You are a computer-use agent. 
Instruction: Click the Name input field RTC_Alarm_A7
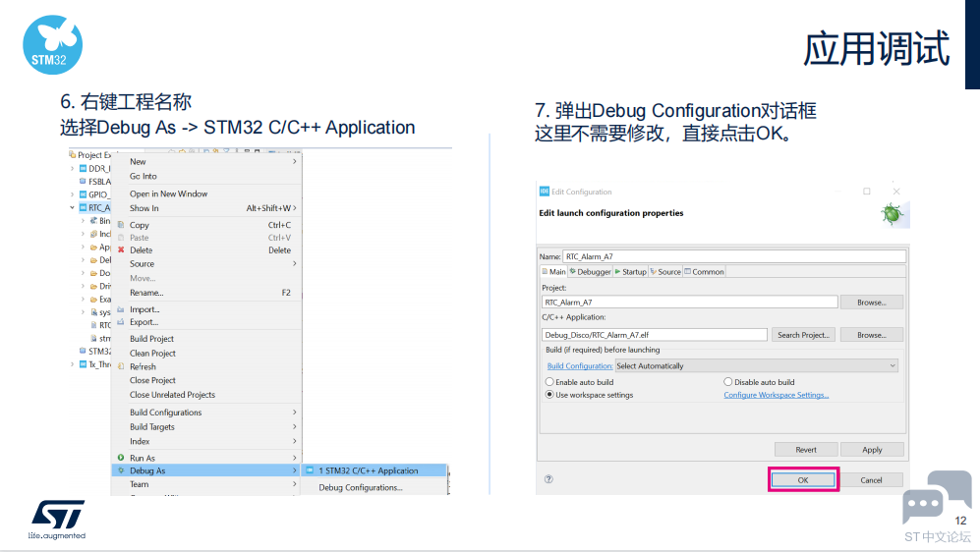click(734, 256)
